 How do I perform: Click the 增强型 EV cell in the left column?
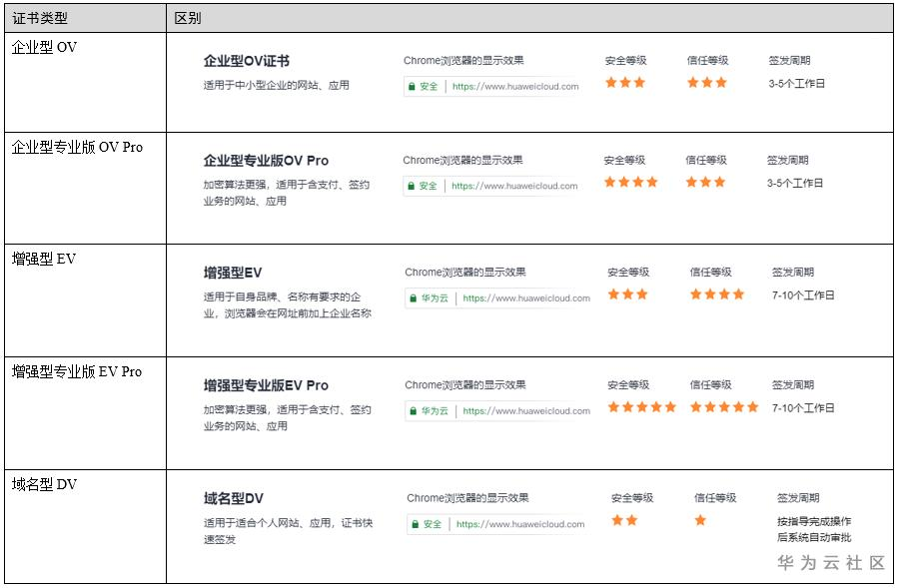(x=44, y=260)
